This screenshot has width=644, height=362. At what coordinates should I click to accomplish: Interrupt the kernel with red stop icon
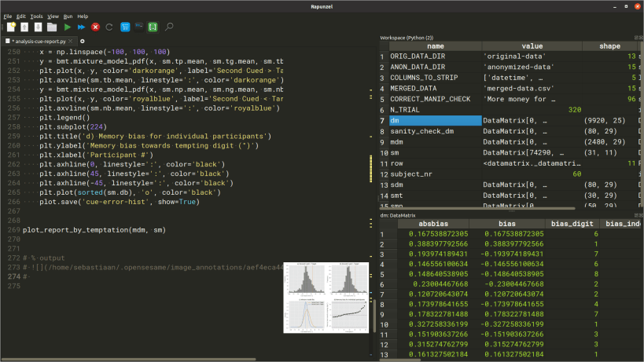(96, 27)
